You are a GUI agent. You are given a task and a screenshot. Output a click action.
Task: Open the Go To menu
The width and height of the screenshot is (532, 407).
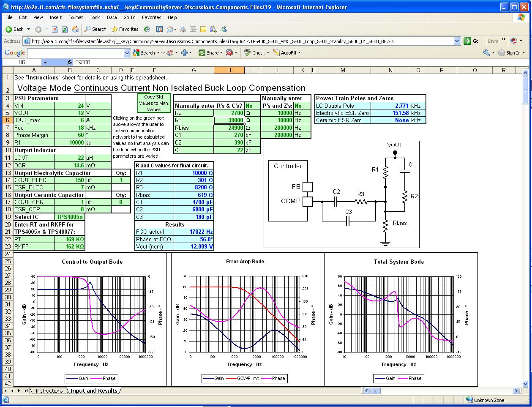point(129,17)
